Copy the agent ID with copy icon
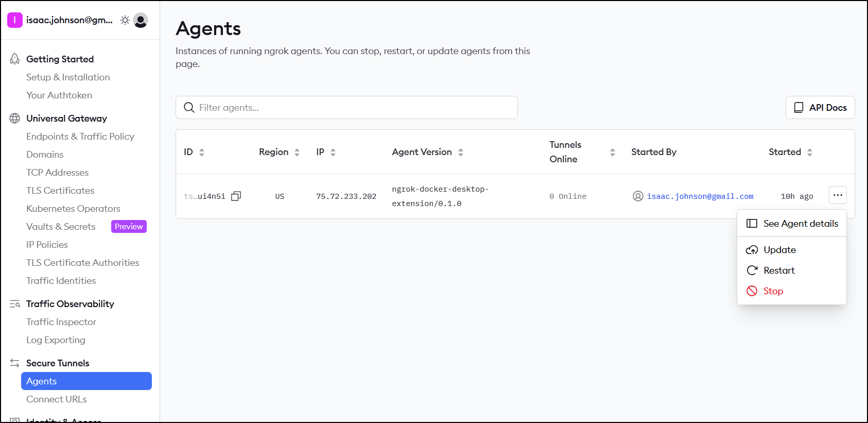 tap(236, 196)
